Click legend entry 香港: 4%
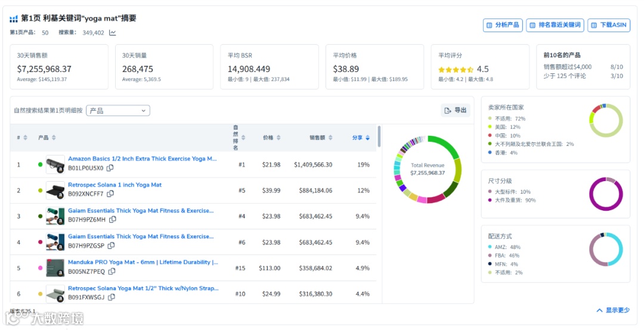This screenshot has width=644, height=330. [x=503, y=152]
